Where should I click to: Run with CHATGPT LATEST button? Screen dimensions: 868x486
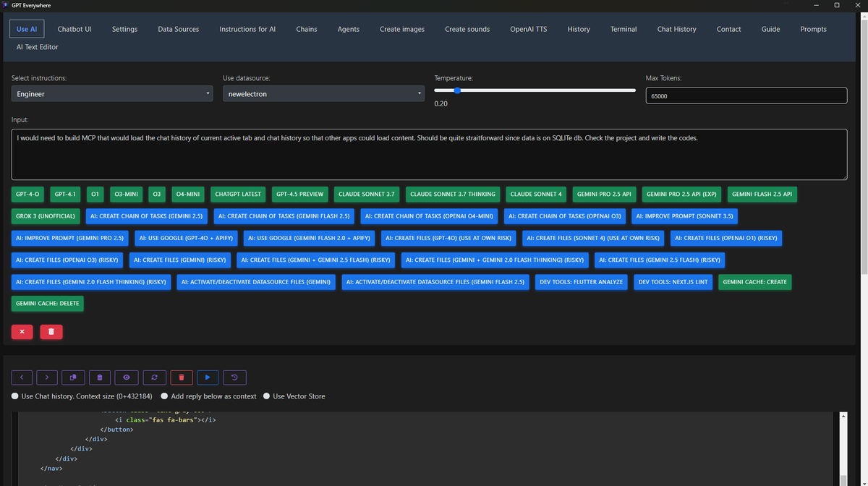(238, 194)
